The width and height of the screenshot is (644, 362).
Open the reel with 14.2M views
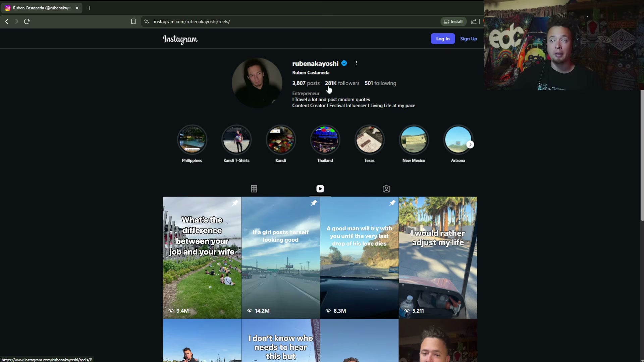[281, 257]
